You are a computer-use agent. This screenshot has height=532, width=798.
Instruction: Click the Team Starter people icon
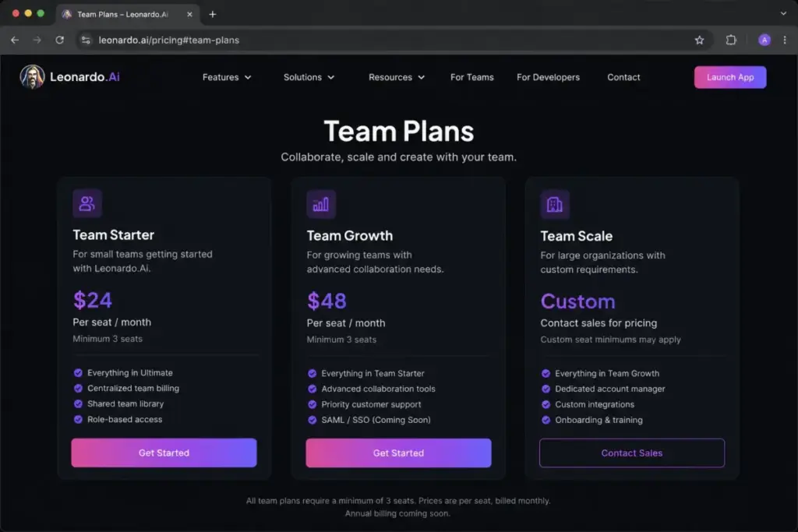tap(87, 203)
